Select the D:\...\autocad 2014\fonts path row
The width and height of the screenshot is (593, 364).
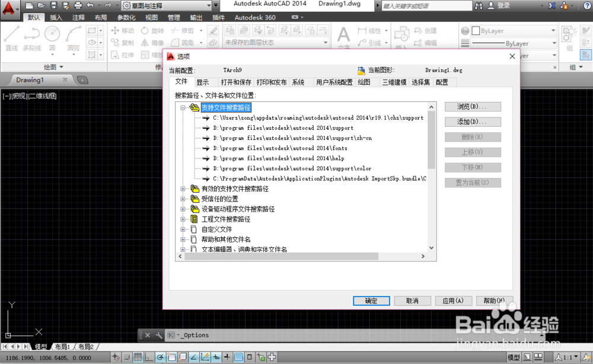tap(280, 148)
